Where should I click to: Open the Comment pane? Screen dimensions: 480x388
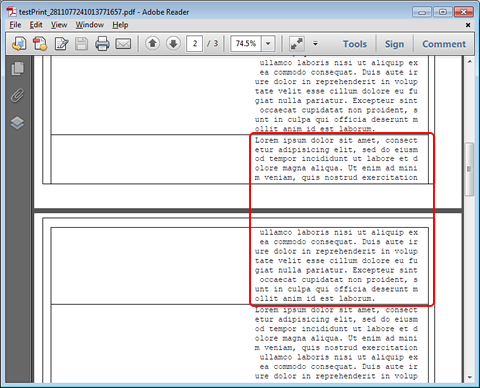(x=444, y=44)
